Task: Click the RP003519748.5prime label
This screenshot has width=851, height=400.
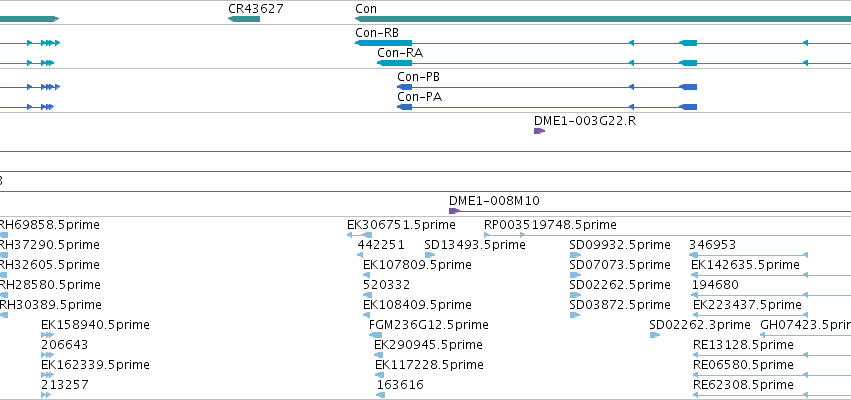Action: coord(550,225)
